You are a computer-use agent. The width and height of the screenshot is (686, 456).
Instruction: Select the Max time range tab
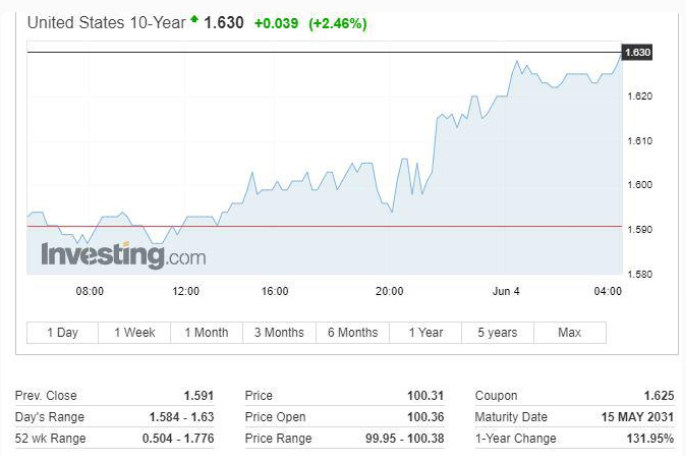click(x=570, y=333)
